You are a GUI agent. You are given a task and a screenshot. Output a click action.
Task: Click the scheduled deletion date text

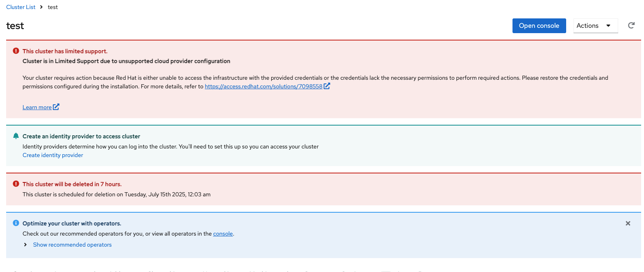tap(116, 194)
